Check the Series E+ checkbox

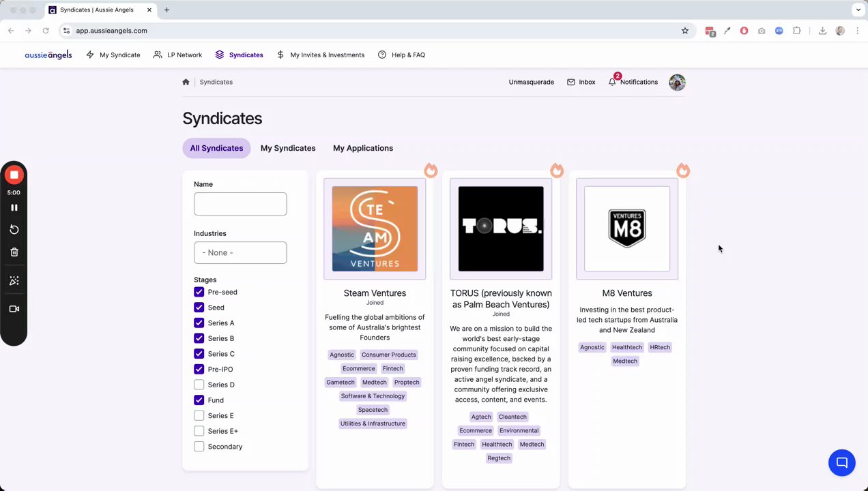tap(199, 431)
